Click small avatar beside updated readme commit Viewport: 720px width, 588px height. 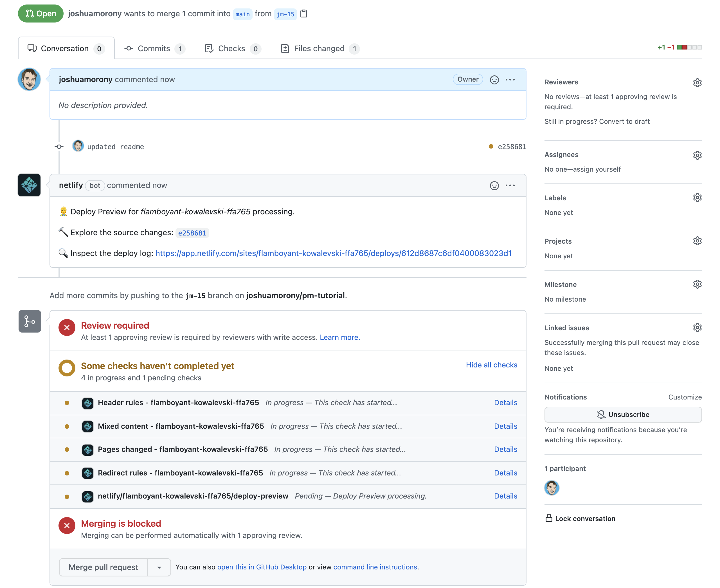[78, 146]
